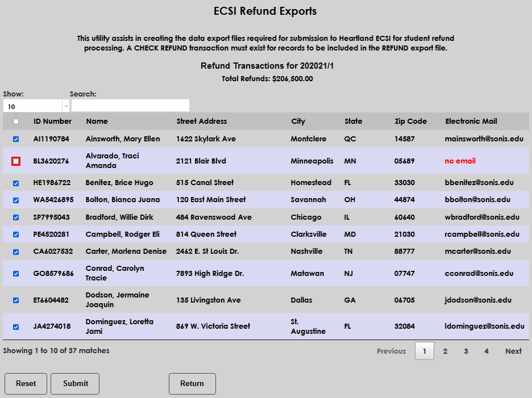Uncheck Dodson, Jermaine Joaquin's row

tap(16, 300)
